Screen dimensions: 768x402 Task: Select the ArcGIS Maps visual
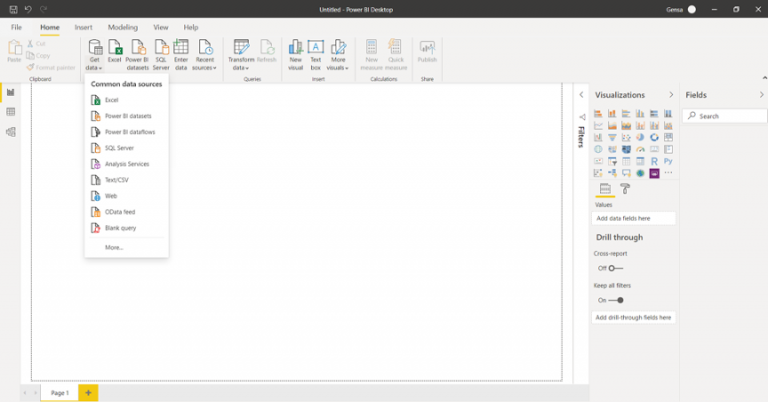click(x=640, y=173)
